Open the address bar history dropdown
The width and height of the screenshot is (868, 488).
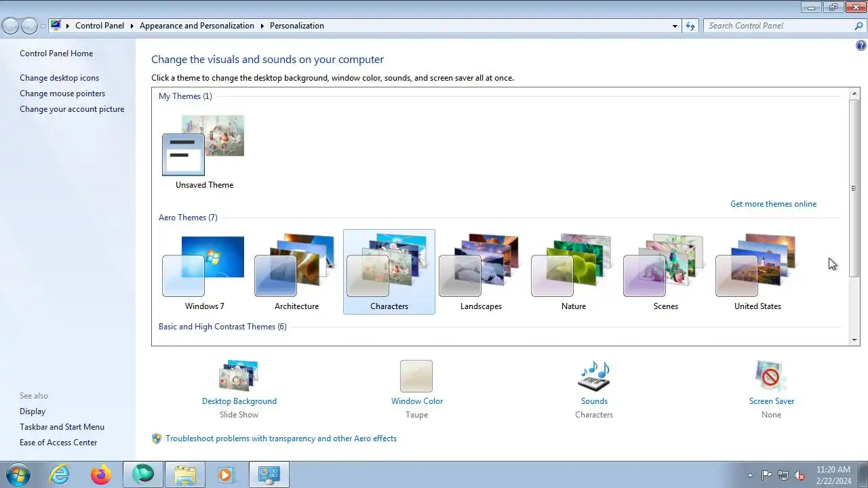tap(675, 26)
